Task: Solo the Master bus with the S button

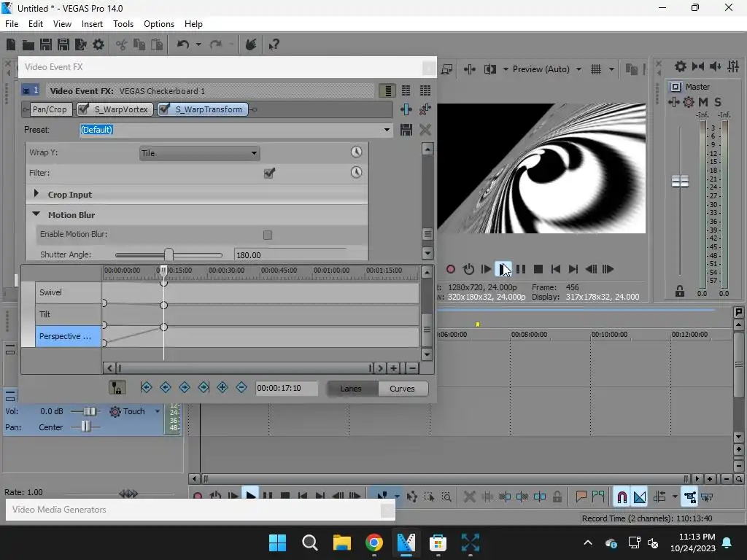Action: [718, 102]
